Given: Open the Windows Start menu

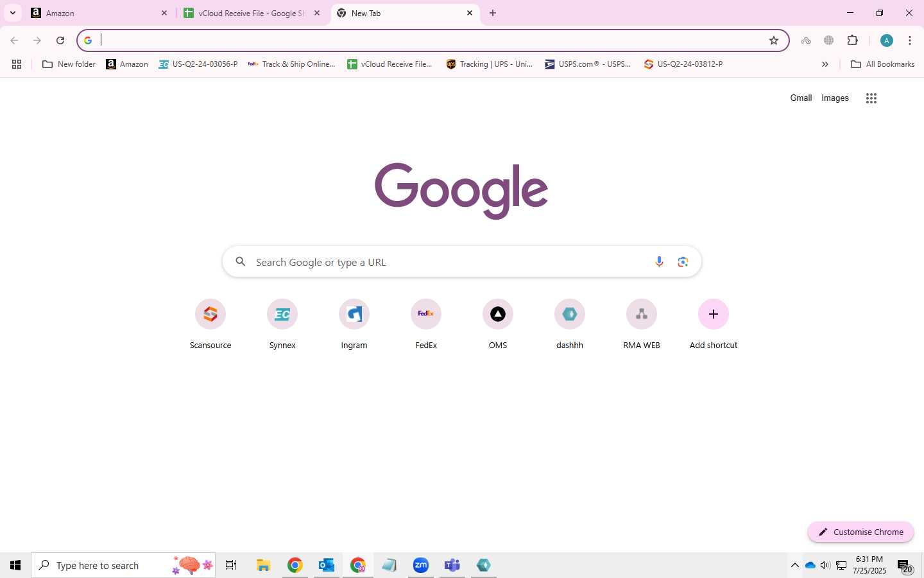Looking at the screenshot, I should click(x=15, y=565).
